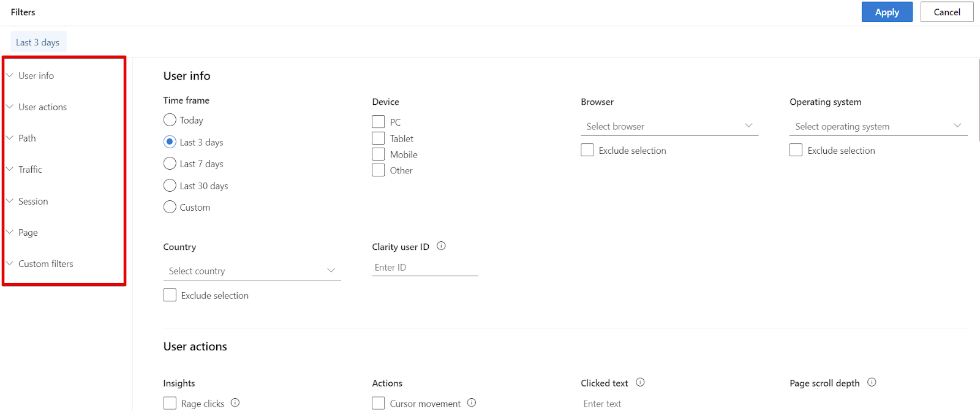Open Clarity user ID info icon
The width and height of the screenshot is (980, 411).
point(441,246)
